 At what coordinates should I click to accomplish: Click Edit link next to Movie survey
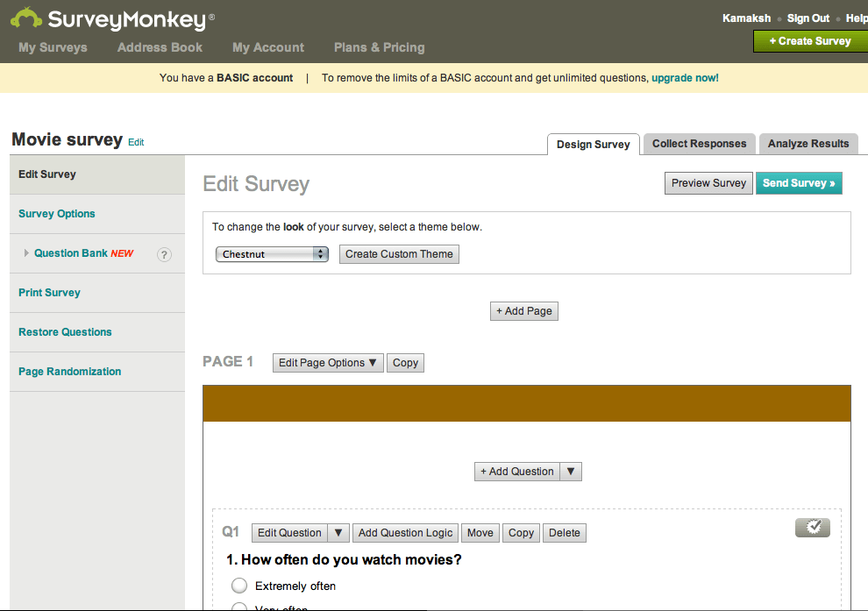136,142
